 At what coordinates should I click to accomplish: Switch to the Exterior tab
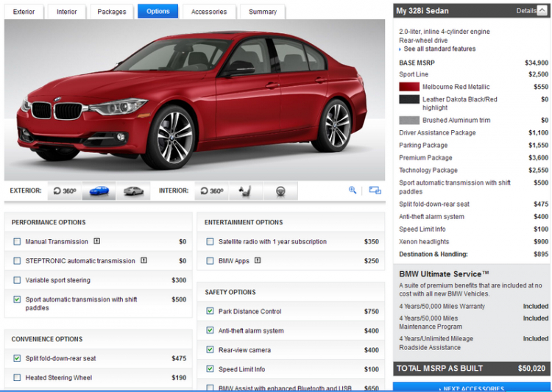pyautogui.click(x=24, y=12)
